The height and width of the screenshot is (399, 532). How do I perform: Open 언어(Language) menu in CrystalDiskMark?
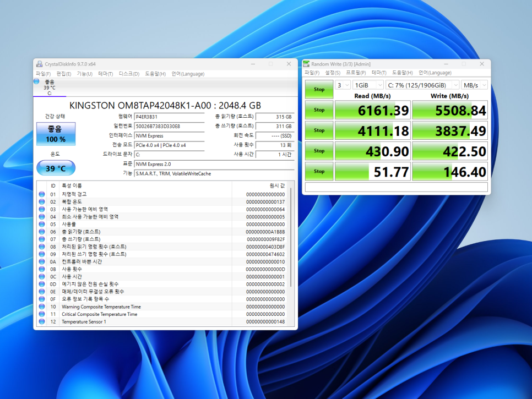[435, 73]
